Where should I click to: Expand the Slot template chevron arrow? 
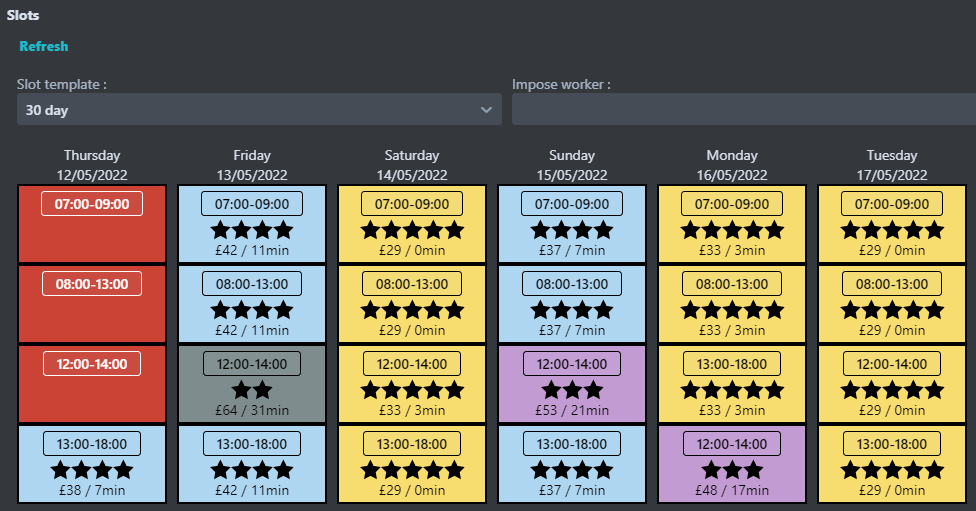coord(486,110)
